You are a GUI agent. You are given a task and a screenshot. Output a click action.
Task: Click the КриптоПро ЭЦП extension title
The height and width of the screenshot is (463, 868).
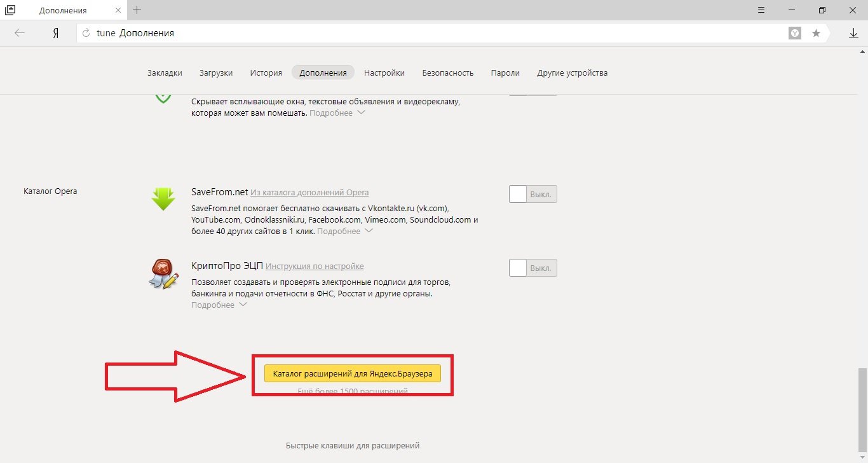[x=227, y=266]
